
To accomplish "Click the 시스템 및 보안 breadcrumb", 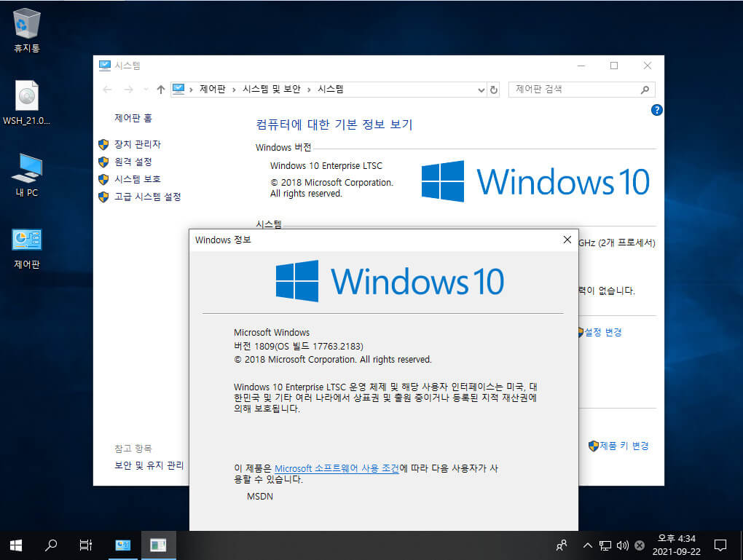I will click(272, 89).
